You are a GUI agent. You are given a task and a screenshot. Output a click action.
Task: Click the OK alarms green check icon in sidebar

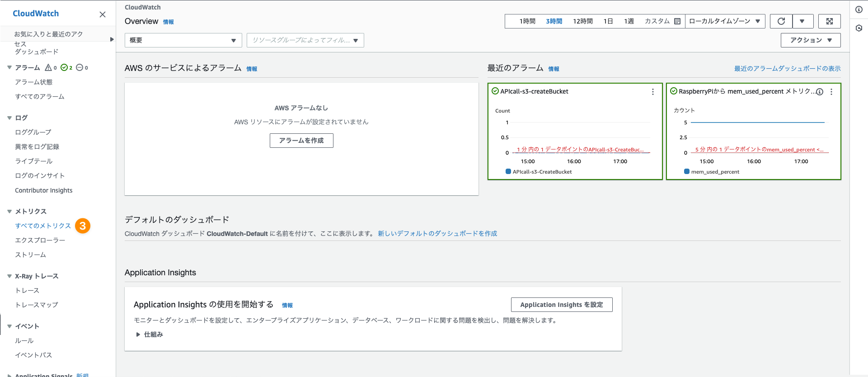pos(64,67)
